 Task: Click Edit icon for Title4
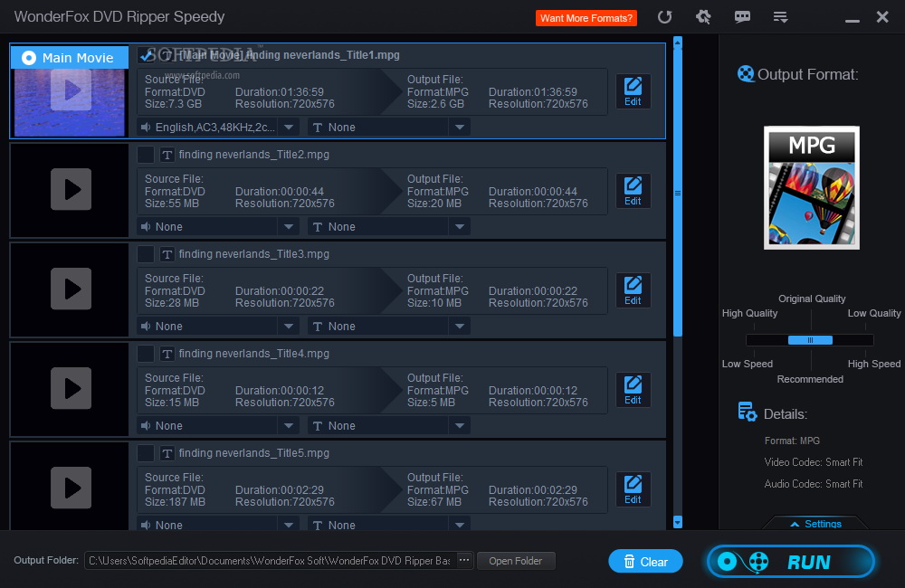point(633,390)
